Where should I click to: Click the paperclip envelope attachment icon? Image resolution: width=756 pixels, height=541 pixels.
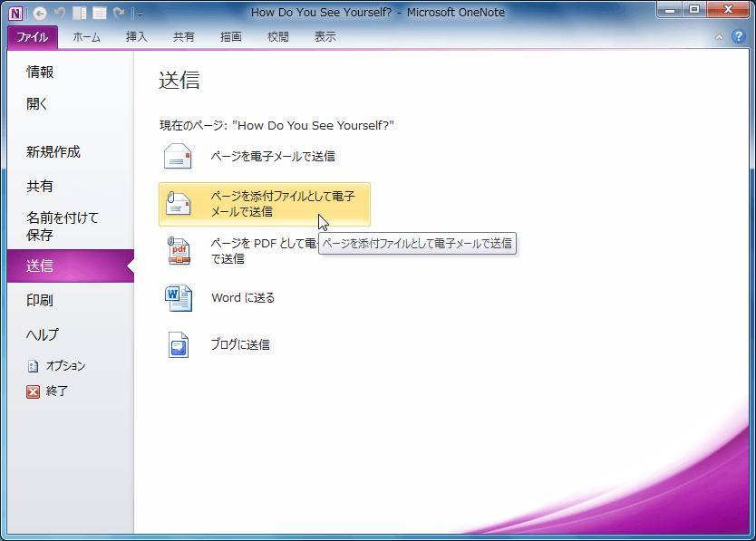click(178, 203)
